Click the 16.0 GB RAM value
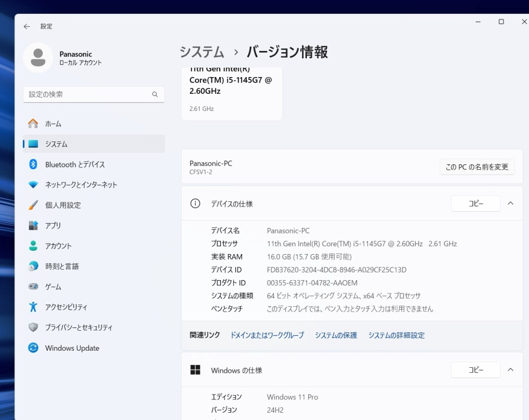The width and height of the screenshot is (529, 420). coord(309,257)
